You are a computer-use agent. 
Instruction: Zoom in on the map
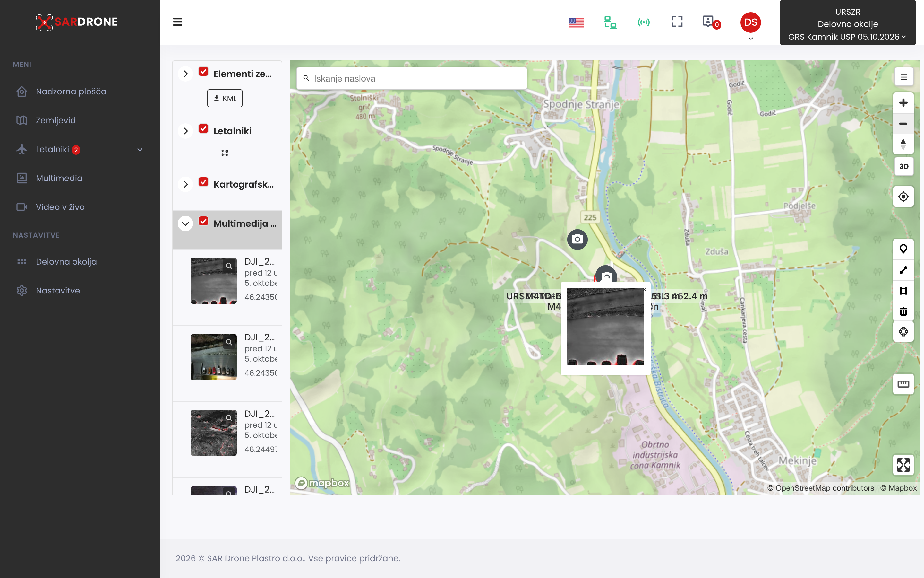(903, 103)
